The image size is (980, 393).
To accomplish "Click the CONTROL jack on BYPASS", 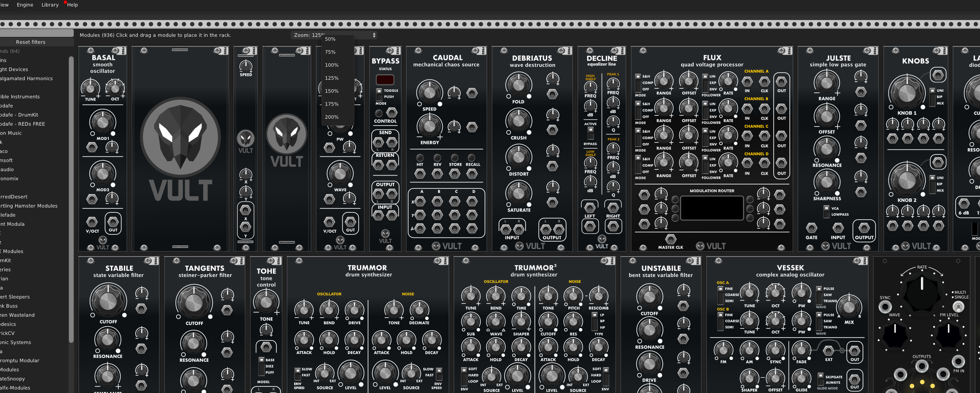I will click(x=392, y=113).
